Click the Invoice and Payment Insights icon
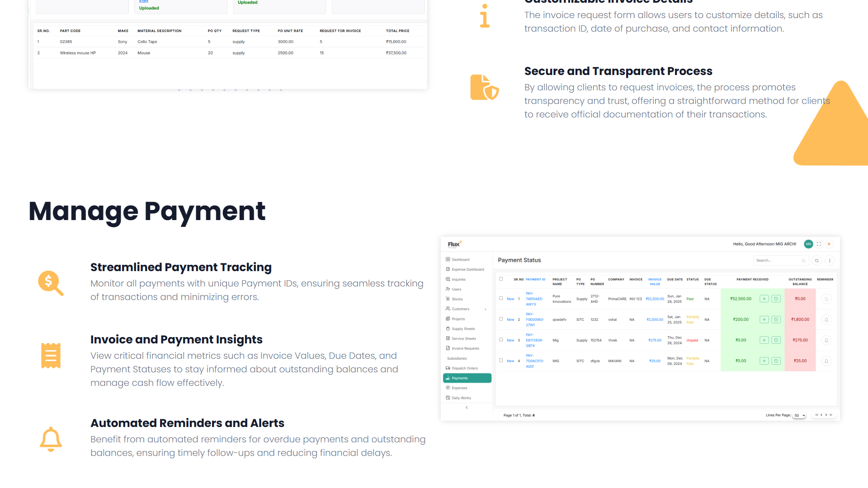 coord(51,356)
